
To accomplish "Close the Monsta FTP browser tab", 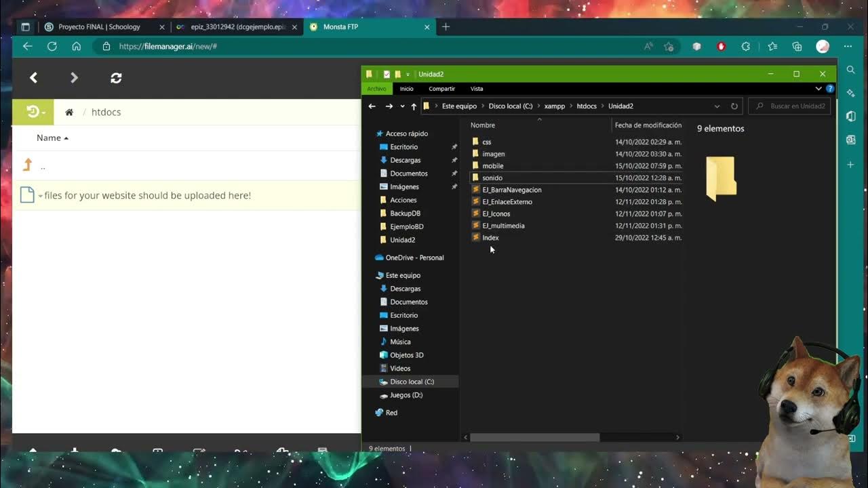I will 427,27.
